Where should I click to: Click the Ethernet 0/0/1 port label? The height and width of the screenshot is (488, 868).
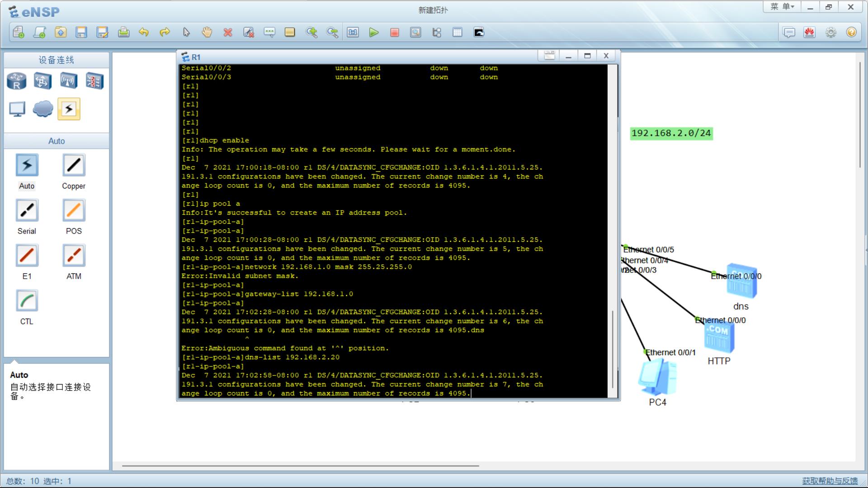(x=670, y=352)
